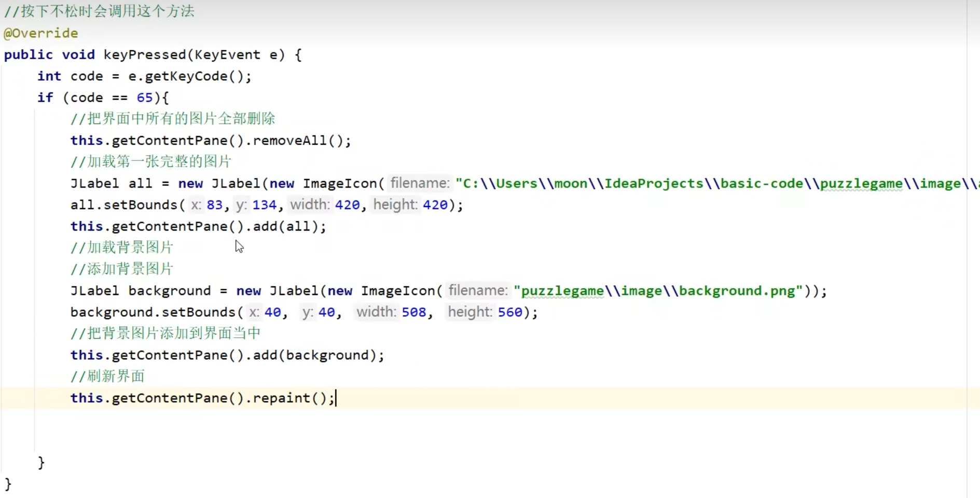Click the number 65 in the if condition
This screenshot has height=498, width=980.
(x=145, y=98)
